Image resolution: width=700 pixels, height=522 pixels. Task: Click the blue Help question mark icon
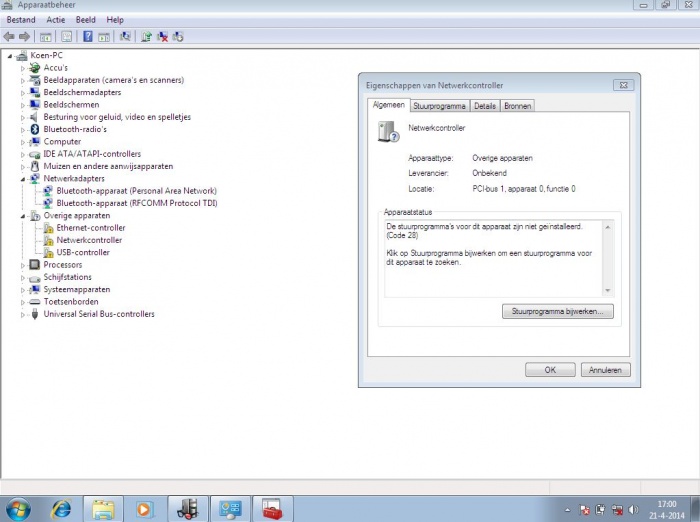pos(88,37)
